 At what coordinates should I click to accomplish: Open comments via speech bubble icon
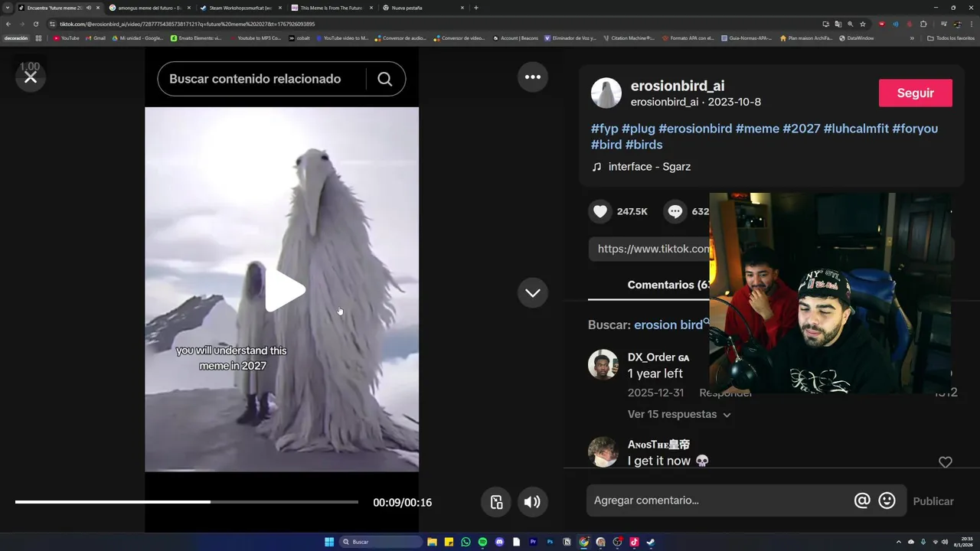(675, 211)
